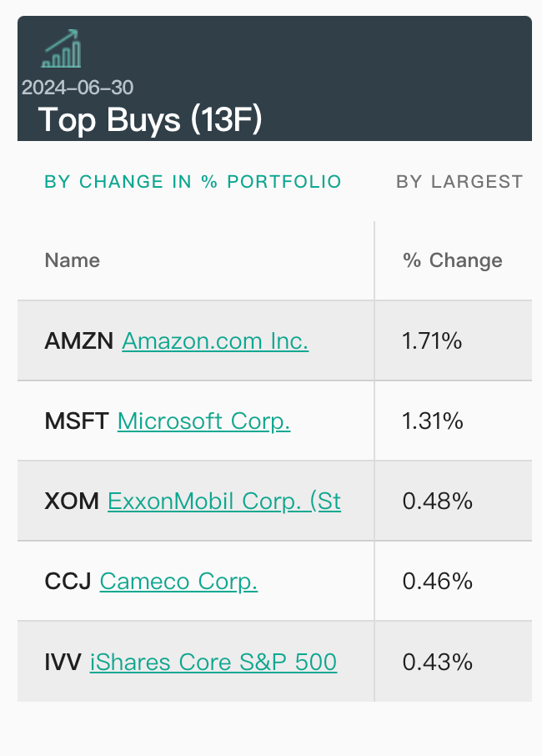Click the 2024-06-30 date label

tap(78, 88)
